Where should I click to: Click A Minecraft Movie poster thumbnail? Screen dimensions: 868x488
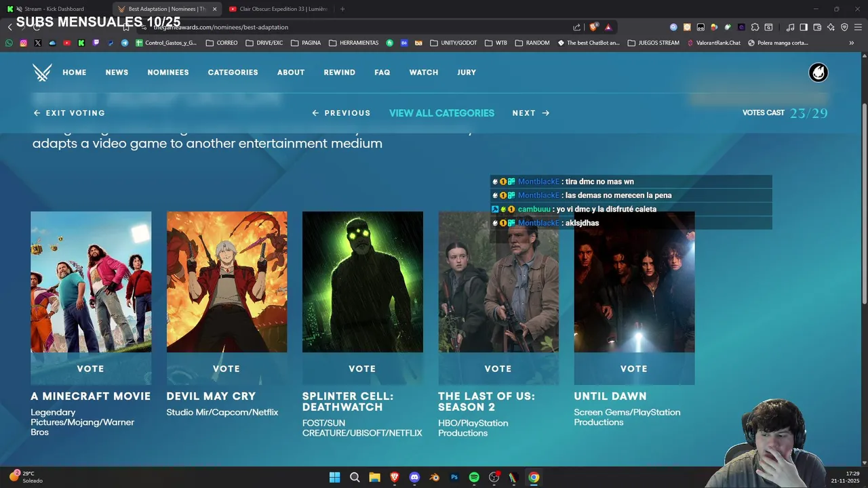click(x=91, y=282)
